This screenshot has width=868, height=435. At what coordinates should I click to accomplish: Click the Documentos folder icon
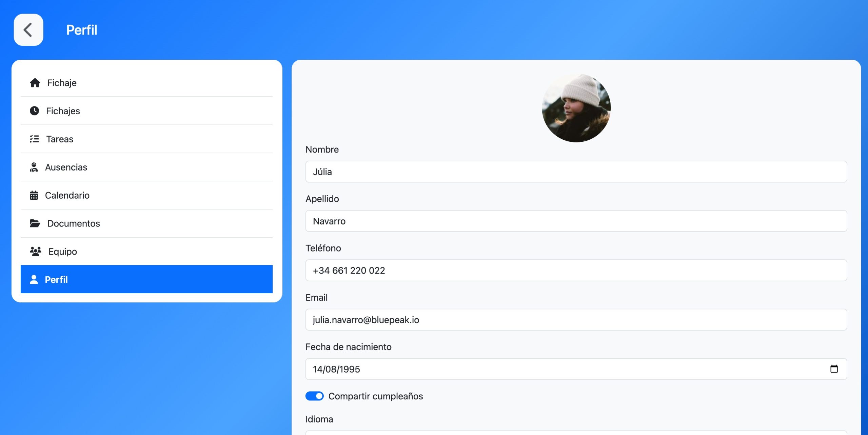35,223
